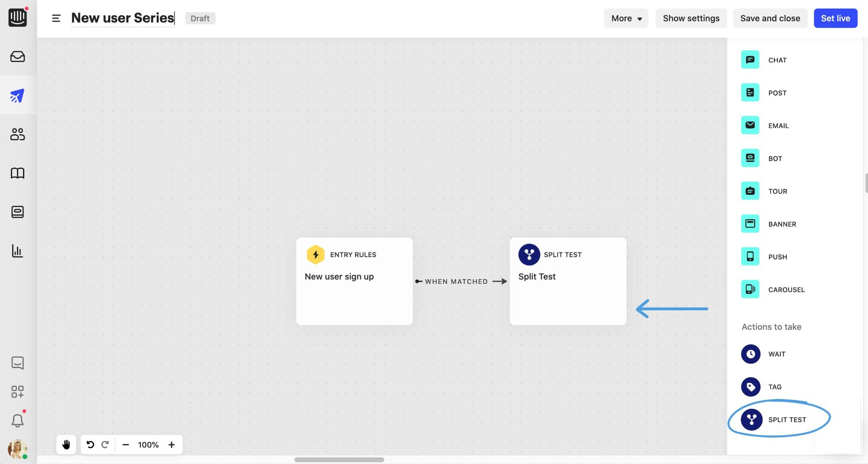868x464 pixels.
Task: Select the hand pan tool
Action: click(x=66, y=444)
